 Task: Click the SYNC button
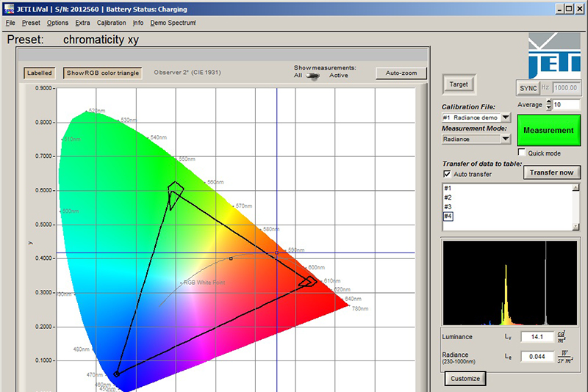pyautogui.click(x=528, y=88)
